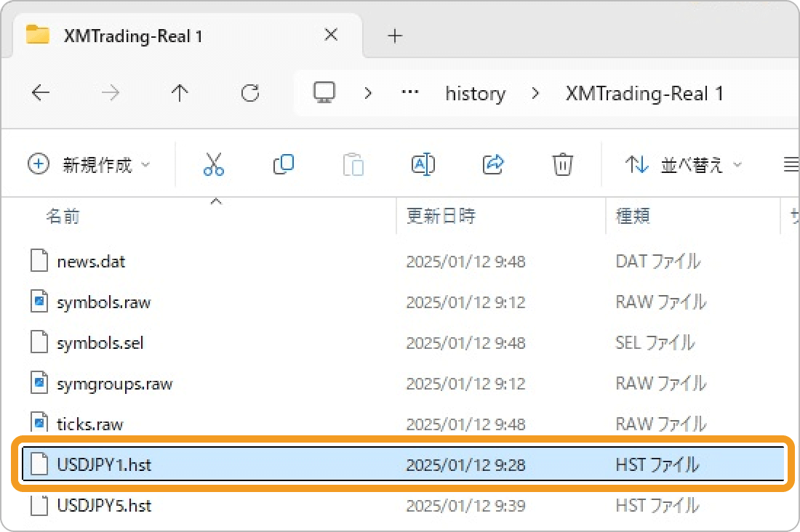Click HST ファイル type of USDJPY1.hst
Image resolution: width=800 pixels, height=532 pixels.
point(657,465)
